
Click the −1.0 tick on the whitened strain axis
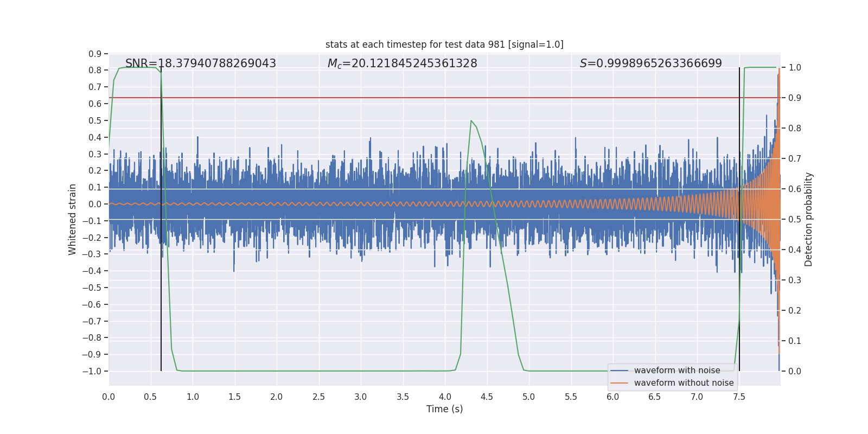pyautogui.click(x=92, y=371)
